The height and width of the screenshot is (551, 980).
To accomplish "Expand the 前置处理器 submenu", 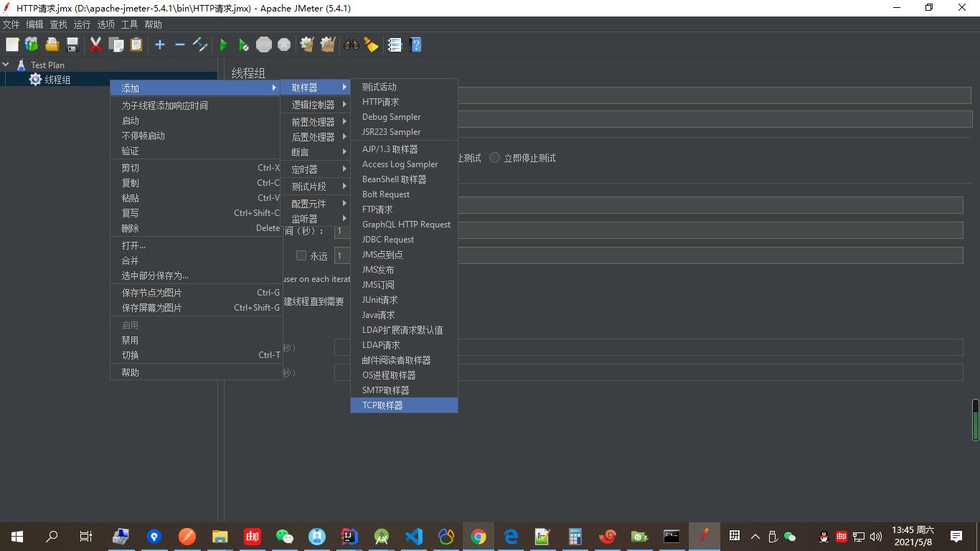I will 315,122.
